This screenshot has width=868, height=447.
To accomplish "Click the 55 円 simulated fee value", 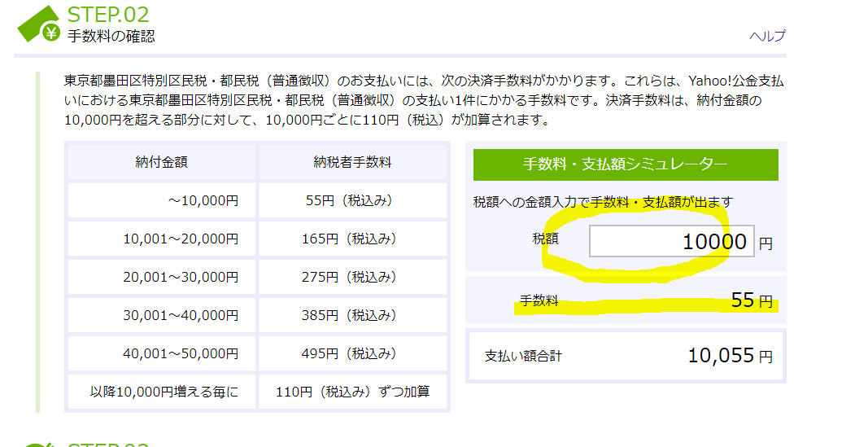I will click(x=752, y=300).
